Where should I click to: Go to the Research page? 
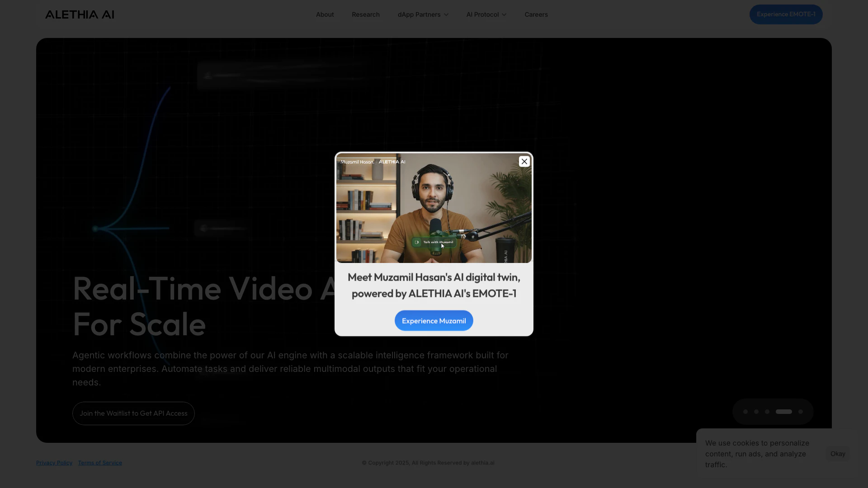(365, 14)
